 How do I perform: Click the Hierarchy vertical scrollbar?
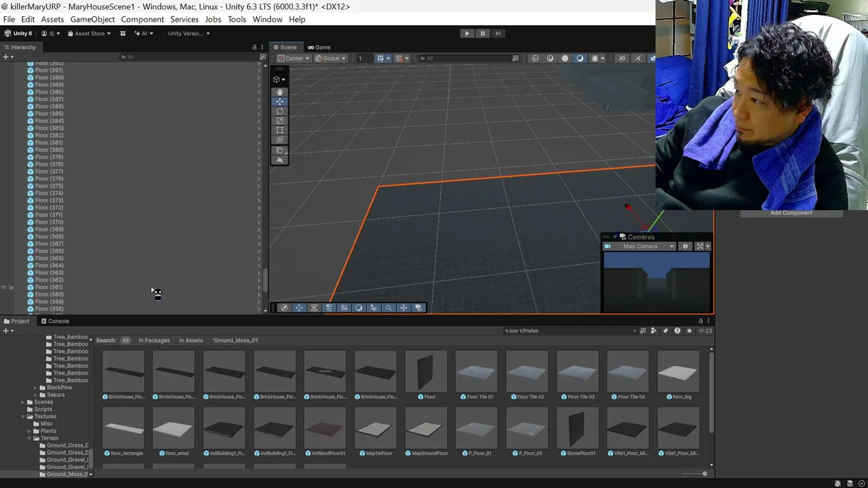click(x=265, y=279)
